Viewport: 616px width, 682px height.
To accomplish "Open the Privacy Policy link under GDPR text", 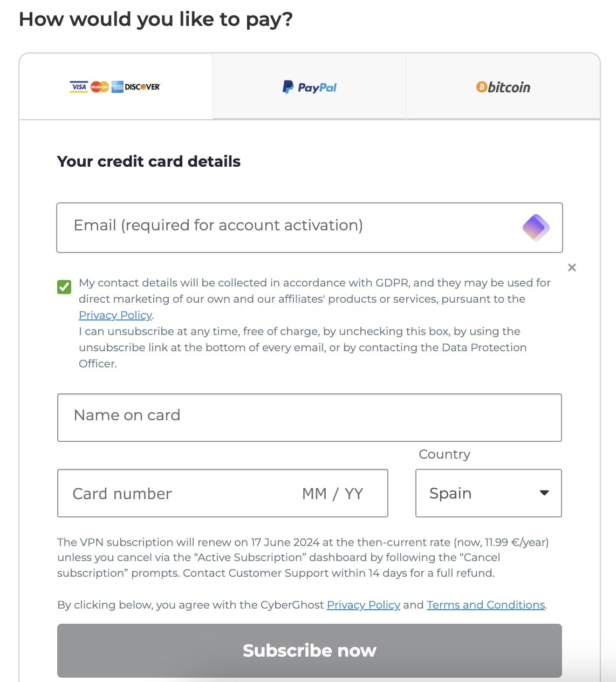I will point(115,315).
